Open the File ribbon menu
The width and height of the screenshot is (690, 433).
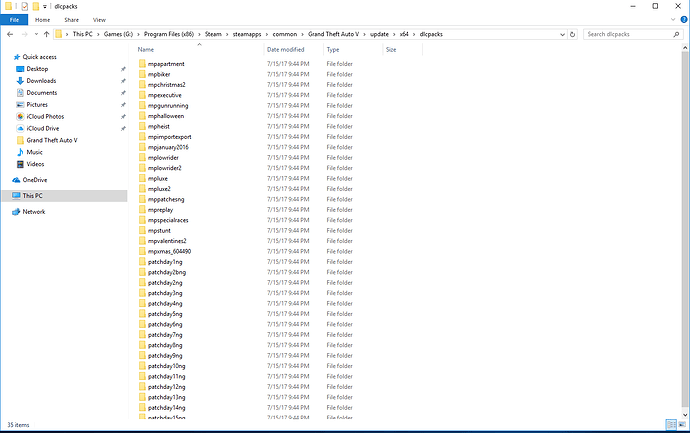(x=14, y=20)
